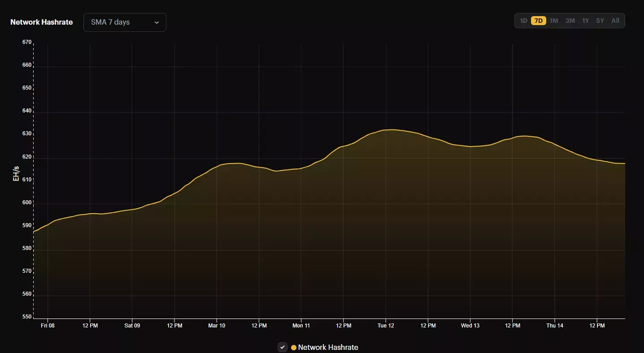Click the Wed 13 x-axis label
The width and height of the screenshot is (644, 353).
[x=470, y=326]
